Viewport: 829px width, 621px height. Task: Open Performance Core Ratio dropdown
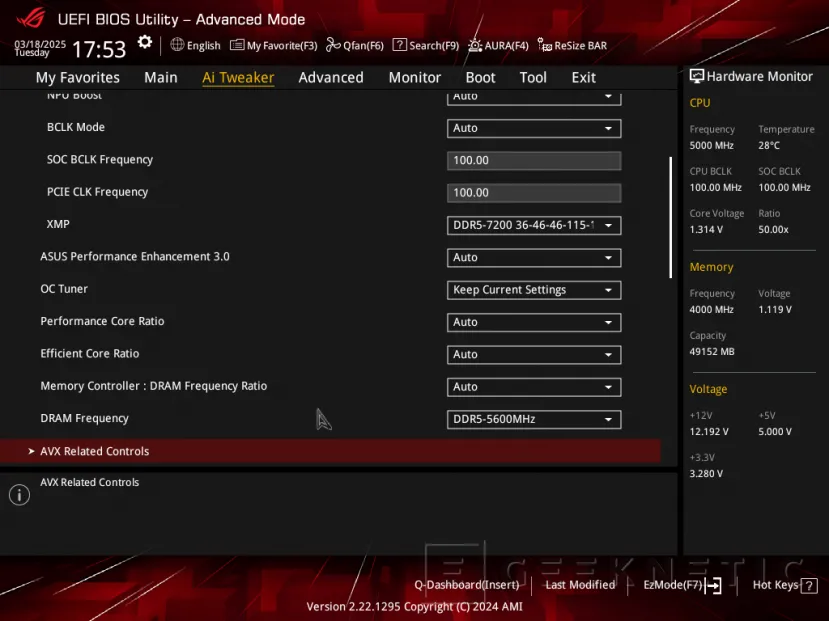pyautogui.click(x=534, y=322)
